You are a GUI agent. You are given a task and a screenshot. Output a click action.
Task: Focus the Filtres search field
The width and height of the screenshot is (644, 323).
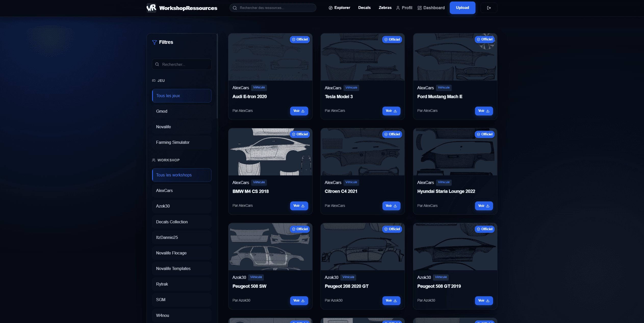pos(182,64)
